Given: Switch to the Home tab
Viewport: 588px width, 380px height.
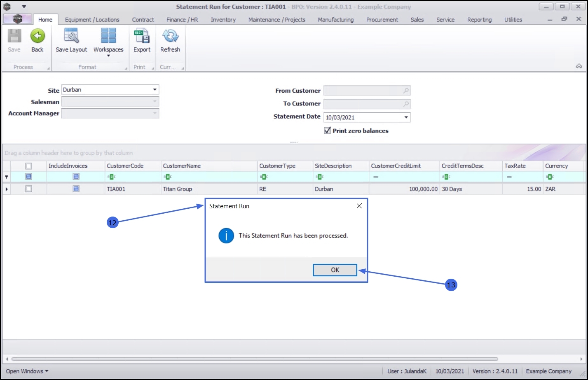Looking at the screenshot, I should [45, 19].
